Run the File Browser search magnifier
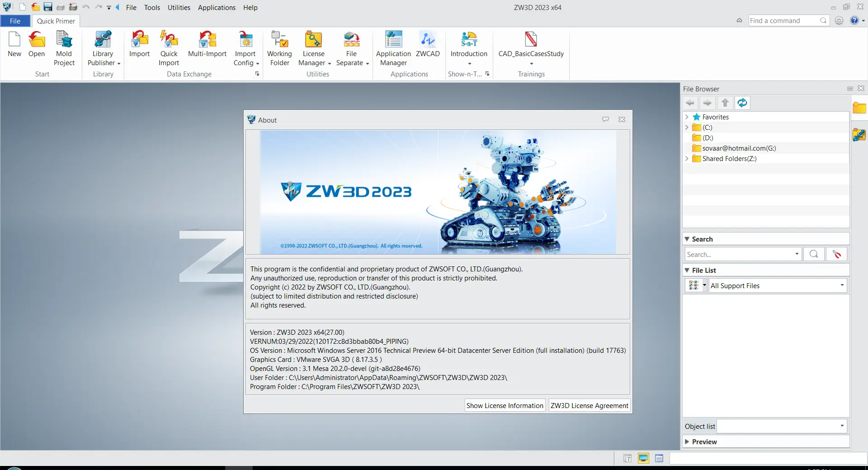 click(814, 254)
